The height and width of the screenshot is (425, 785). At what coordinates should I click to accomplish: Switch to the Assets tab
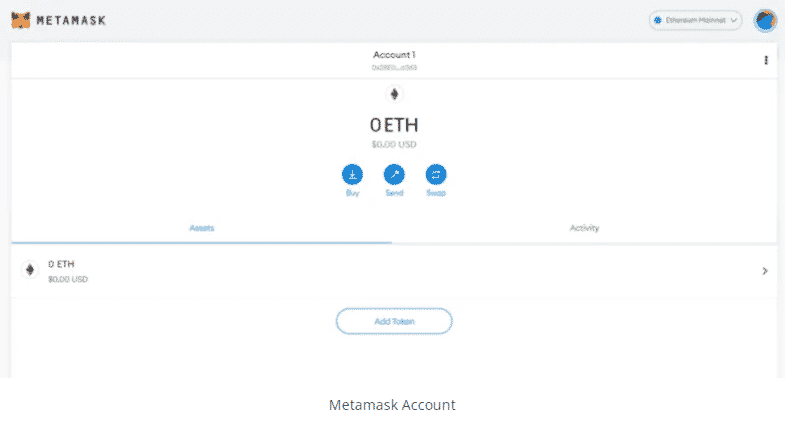(202, 228)
